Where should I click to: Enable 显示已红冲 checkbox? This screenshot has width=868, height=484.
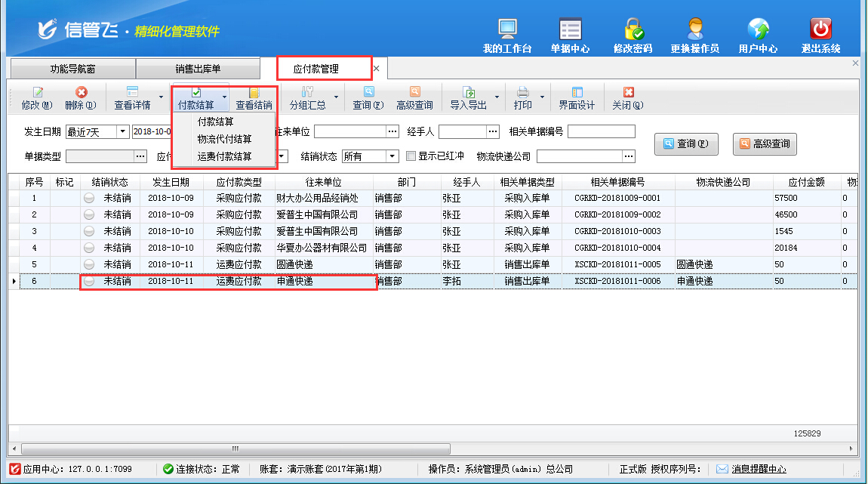(x=411, y=156)
